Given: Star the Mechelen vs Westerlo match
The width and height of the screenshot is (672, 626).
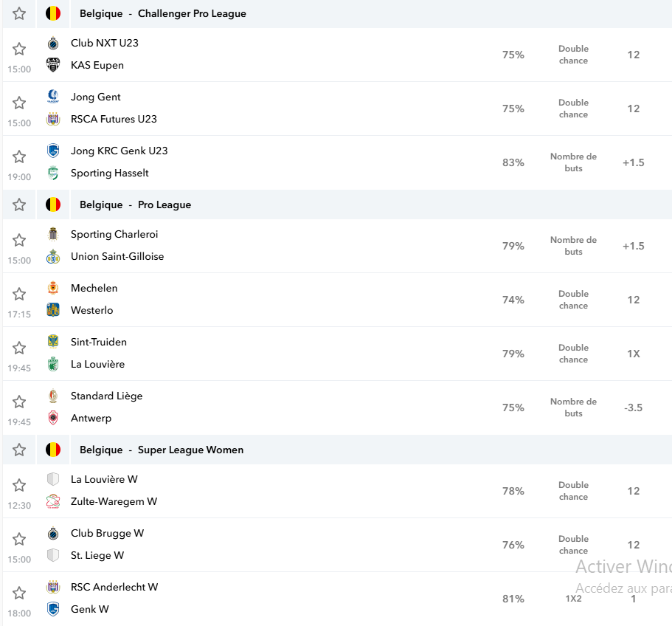Looking at the screenshot, I should tap(19, 294).
